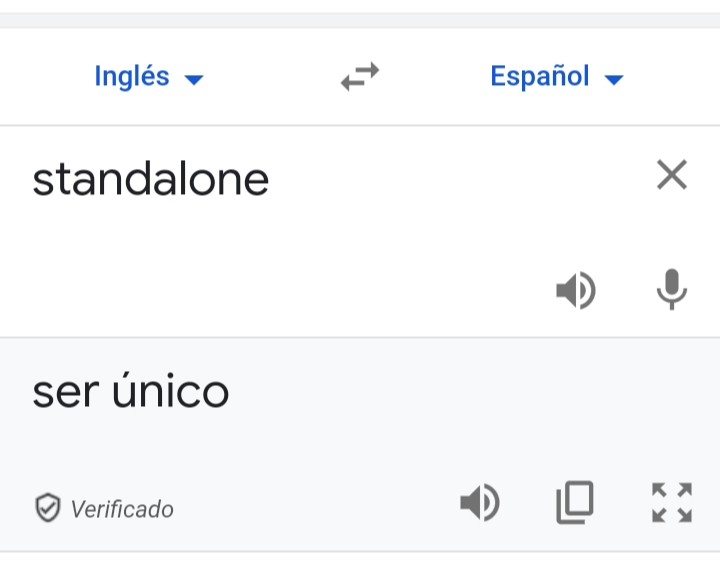Viewport: 720px width, 580px height.
Task: Open the Español target language selector
Action: click(540, 77)
